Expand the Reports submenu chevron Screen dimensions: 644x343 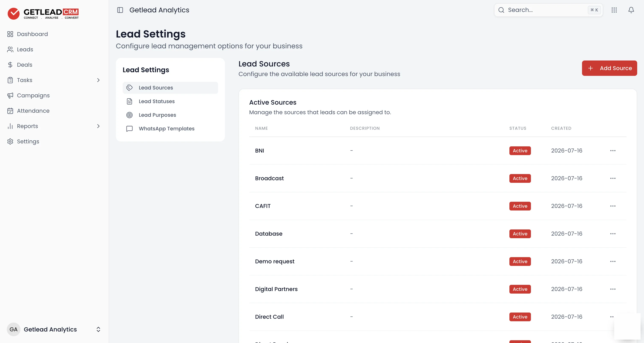pyautogui.click(x=98, y=126)
